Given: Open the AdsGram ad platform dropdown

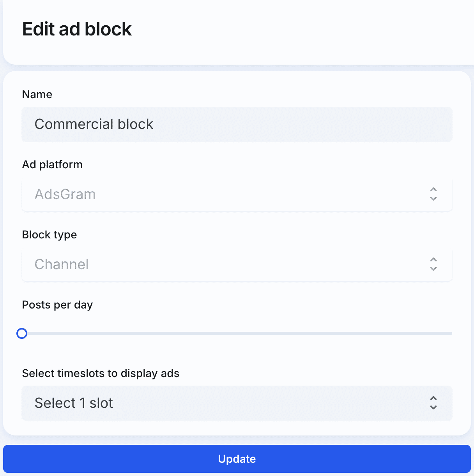Looking at the screenshot, I should (237, 194).
